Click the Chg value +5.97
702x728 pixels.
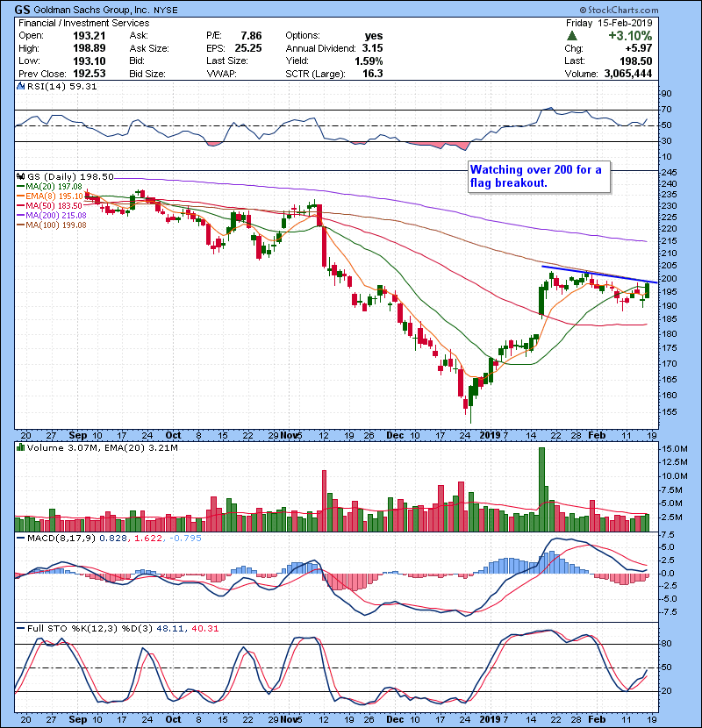pos(638,48)
